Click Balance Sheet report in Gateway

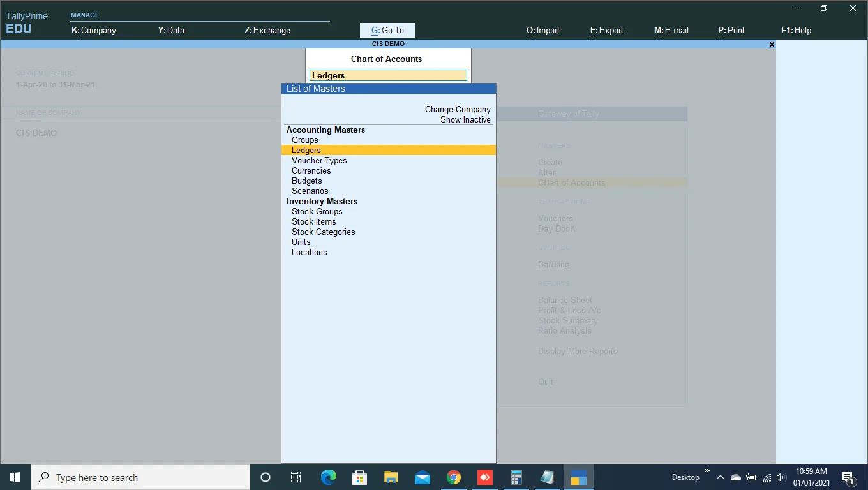tap(565, 300)
